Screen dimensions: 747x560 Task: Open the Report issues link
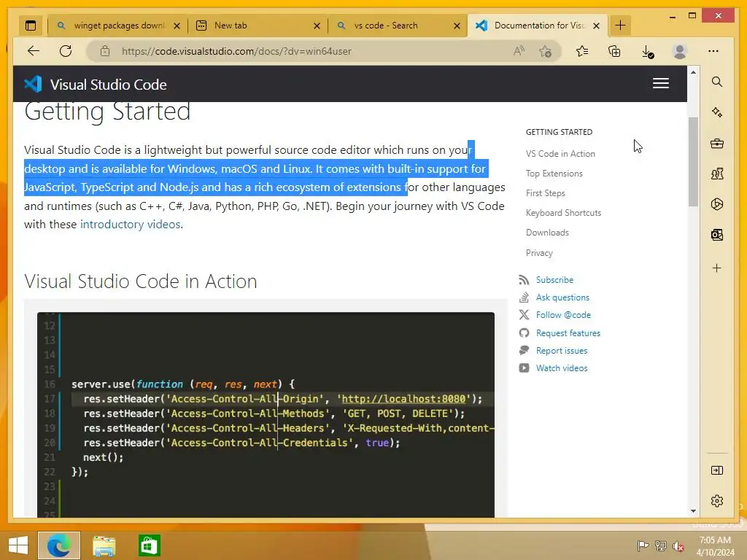(x=562, y=351)
